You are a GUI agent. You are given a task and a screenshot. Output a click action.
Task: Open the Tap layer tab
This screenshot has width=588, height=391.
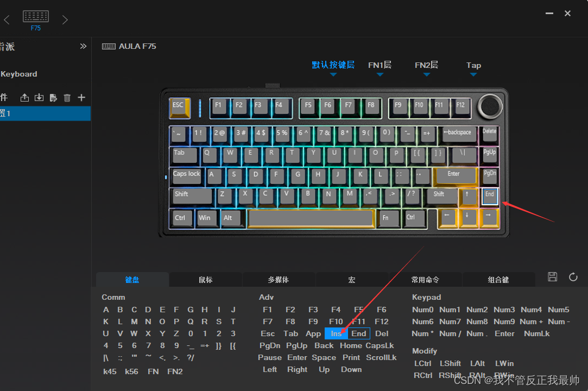coord(473,65)
